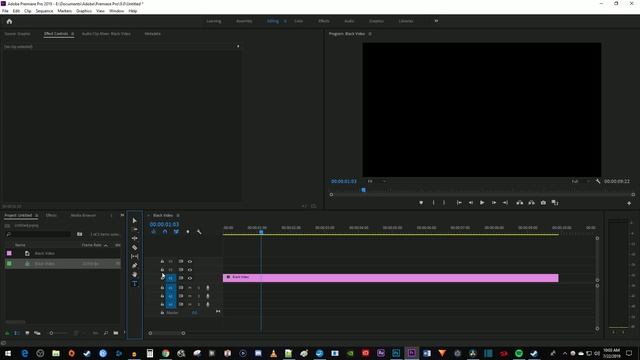Toggle V1 track targeting
This screenshot has width=640, height=360.
pyautogui.click(x=171, y=278)
